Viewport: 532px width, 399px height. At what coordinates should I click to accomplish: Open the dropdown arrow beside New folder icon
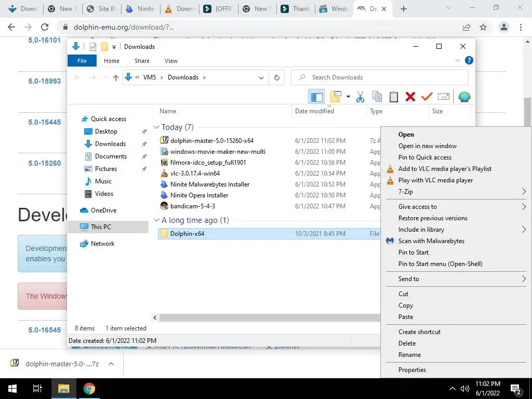point(348,97)
